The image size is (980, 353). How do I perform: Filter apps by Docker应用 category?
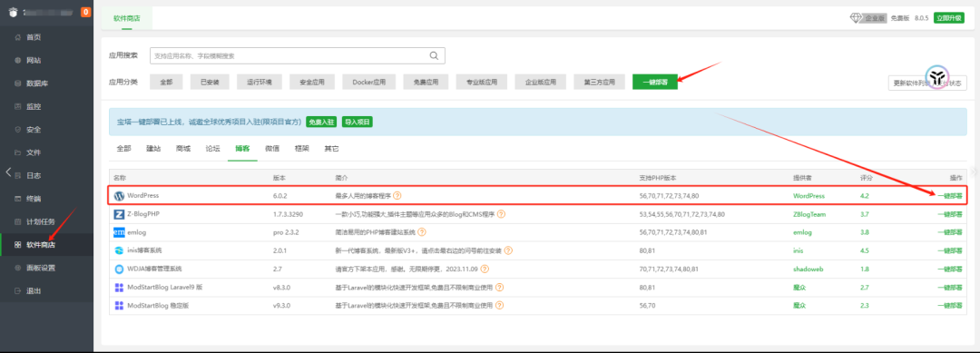(368, 82)
